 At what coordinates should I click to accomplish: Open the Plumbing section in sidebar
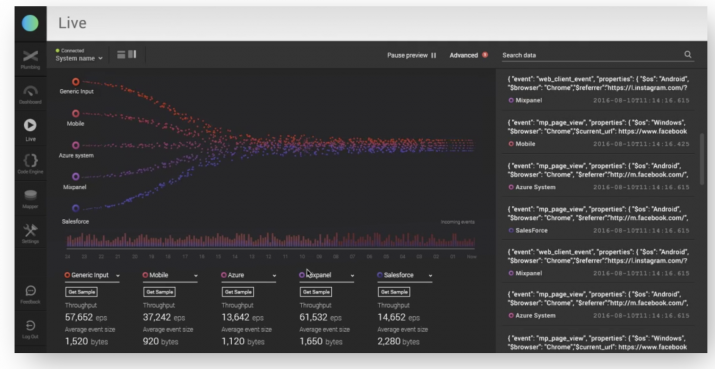pos(30,59)
